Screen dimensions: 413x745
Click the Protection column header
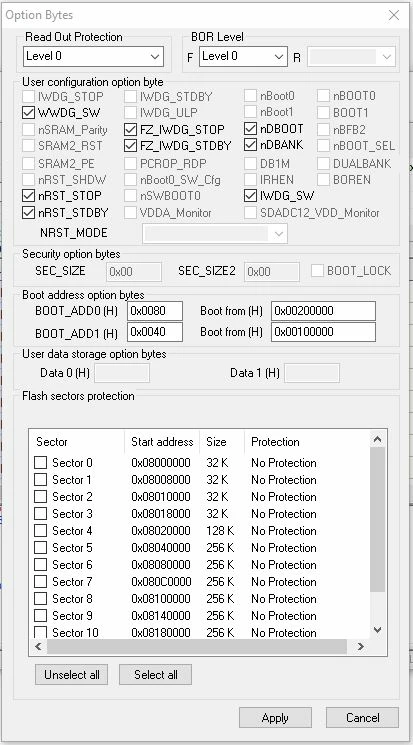307,442
